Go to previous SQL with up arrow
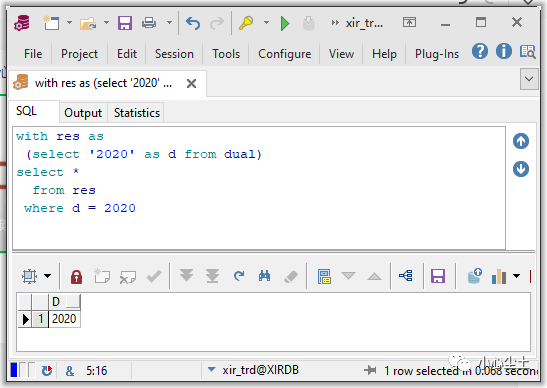 coord(521,141)
